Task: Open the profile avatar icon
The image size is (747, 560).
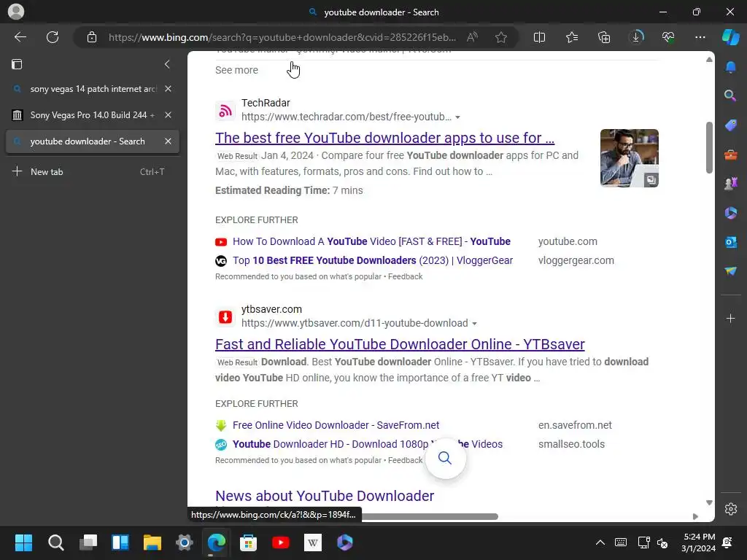Action: point(16,12)
